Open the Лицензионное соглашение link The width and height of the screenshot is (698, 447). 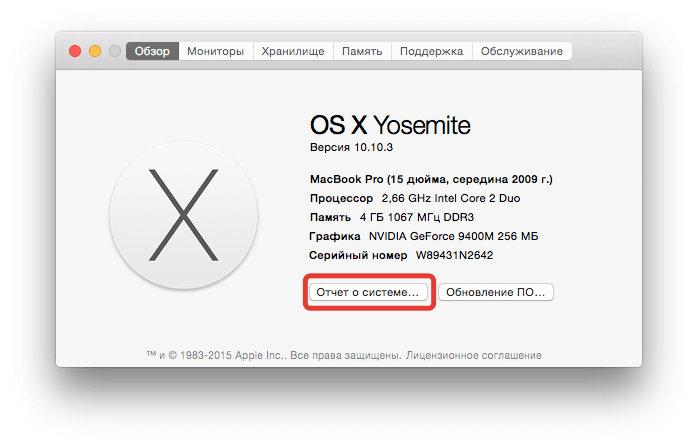[474, 355]
